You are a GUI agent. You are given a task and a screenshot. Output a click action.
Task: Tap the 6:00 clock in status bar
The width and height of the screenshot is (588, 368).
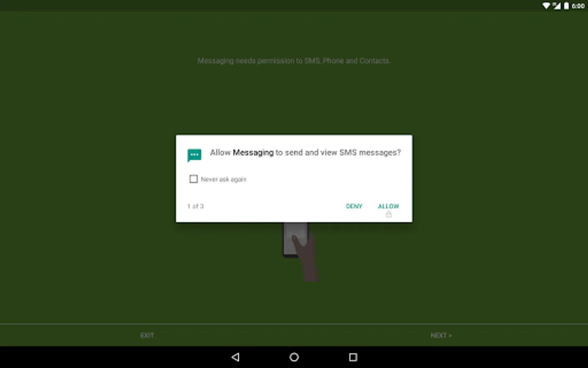578,6
